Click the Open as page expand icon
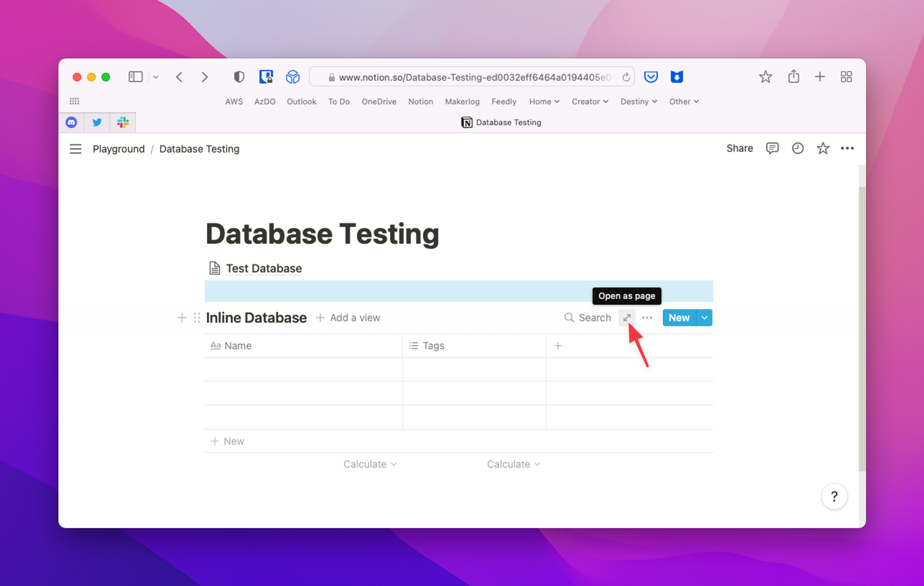Screen dimensions: 924x586 tap(627, 317)
